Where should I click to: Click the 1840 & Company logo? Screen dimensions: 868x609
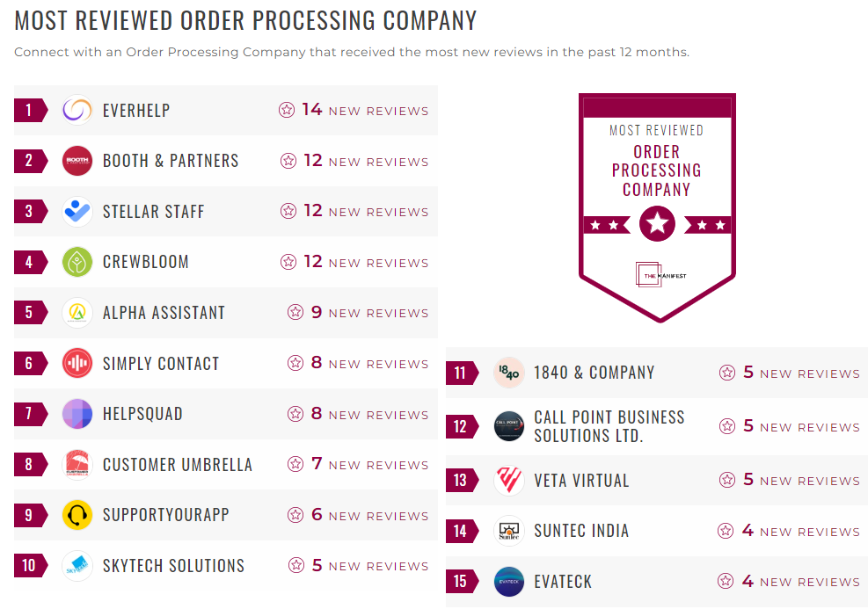[509, 373]
